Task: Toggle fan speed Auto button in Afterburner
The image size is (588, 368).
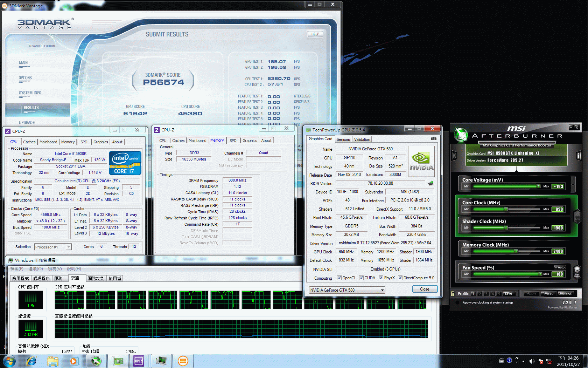Action: 560,267
